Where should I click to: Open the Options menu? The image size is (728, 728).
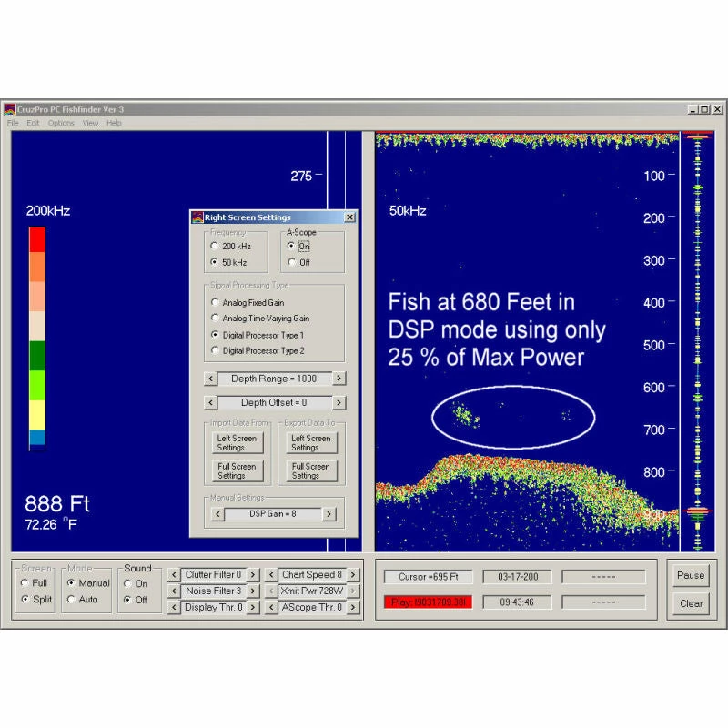61,123
